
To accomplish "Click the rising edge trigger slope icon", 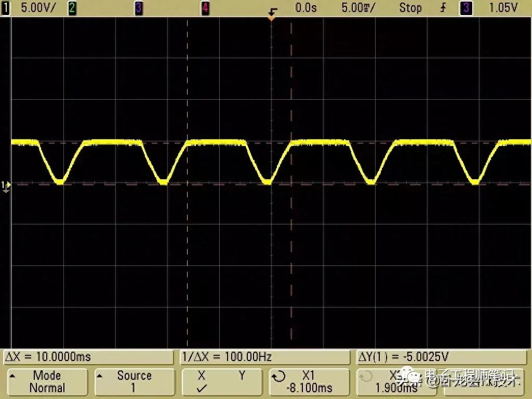I will point(443,8).
